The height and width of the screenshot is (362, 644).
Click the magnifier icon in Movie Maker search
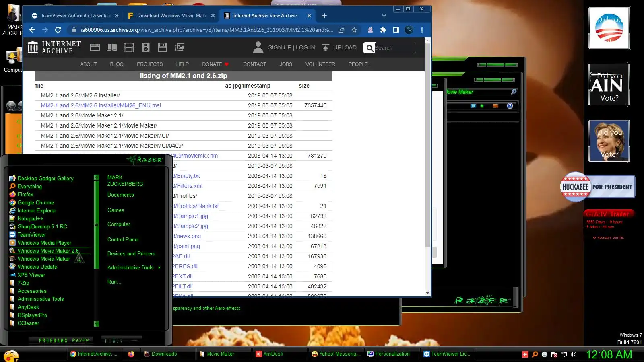(x=514, y=92)
